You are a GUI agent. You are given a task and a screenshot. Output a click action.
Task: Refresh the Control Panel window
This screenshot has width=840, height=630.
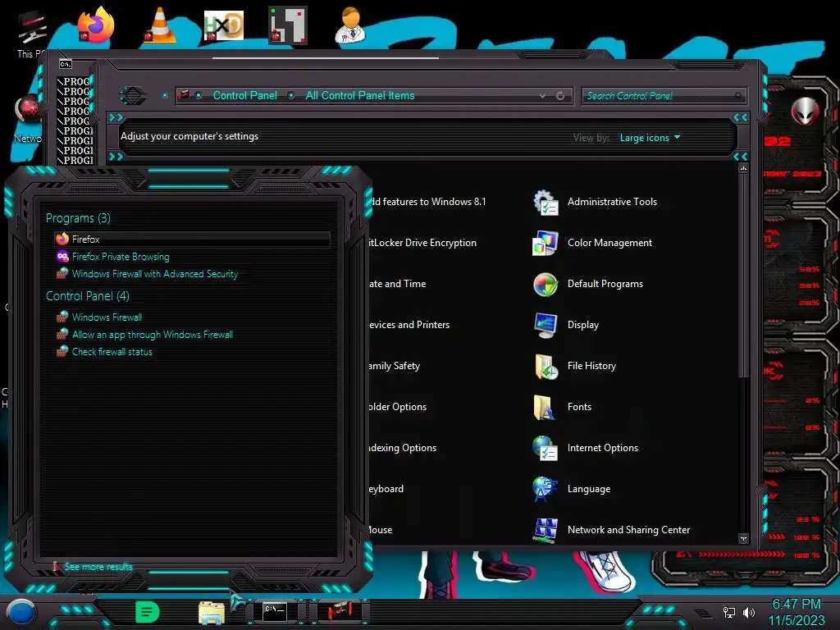click(x=560, y=96)
